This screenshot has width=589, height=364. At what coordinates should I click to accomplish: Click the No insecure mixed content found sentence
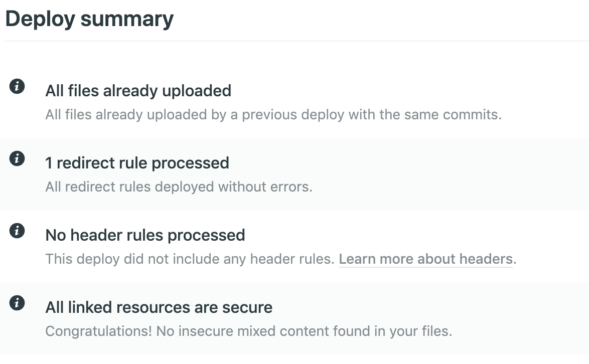click(x=304, y=331)
